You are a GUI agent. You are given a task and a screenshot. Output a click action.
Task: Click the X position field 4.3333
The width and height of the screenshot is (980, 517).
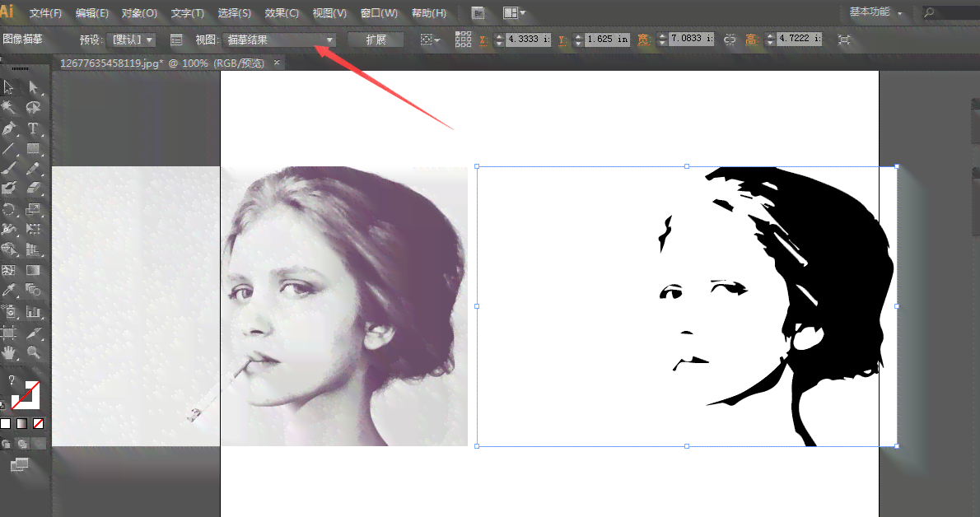pos(529,39)
